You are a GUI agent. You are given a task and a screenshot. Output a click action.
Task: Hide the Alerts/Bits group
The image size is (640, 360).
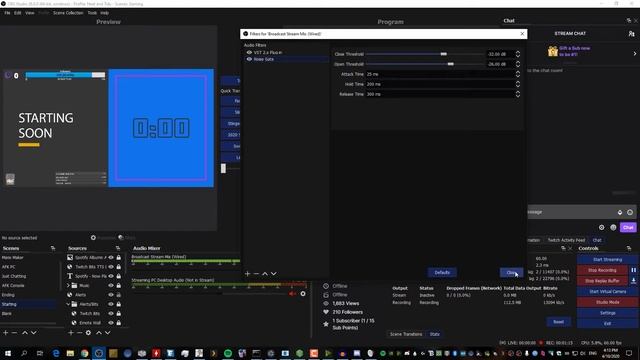(111, 304)
